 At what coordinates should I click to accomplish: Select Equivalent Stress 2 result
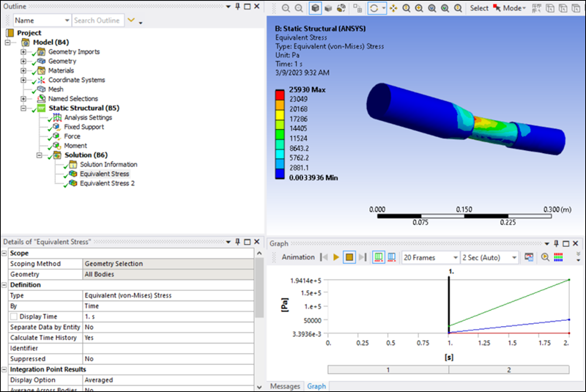[107, 183]
